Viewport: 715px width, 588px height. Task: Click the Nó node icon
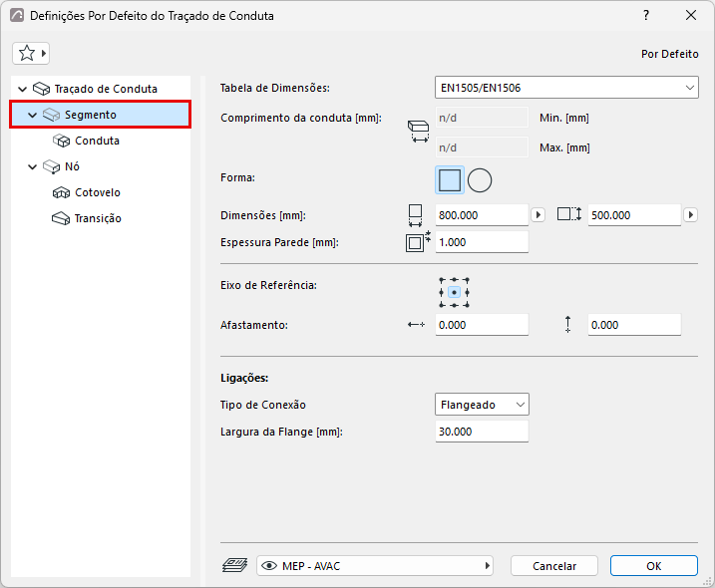coord(52,166)
